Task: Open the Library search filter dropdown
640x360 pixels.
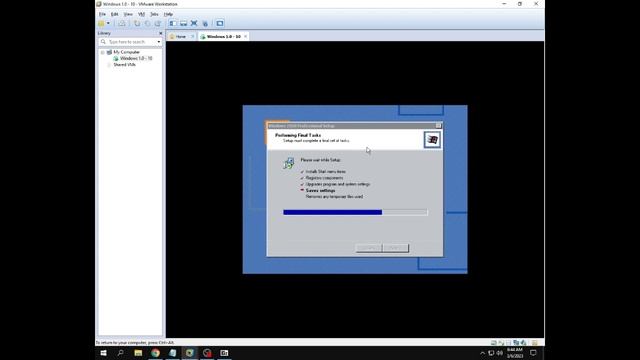Action: click(159, 42)
